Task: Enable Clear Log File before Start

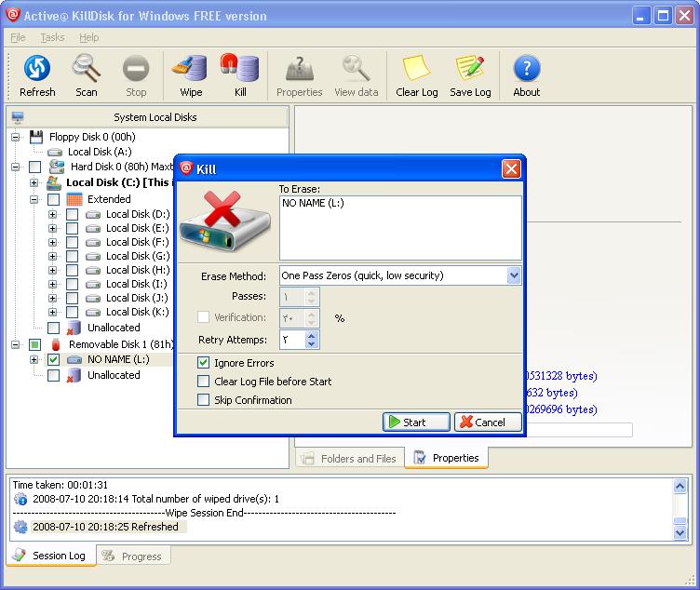Action: [203, 382]
